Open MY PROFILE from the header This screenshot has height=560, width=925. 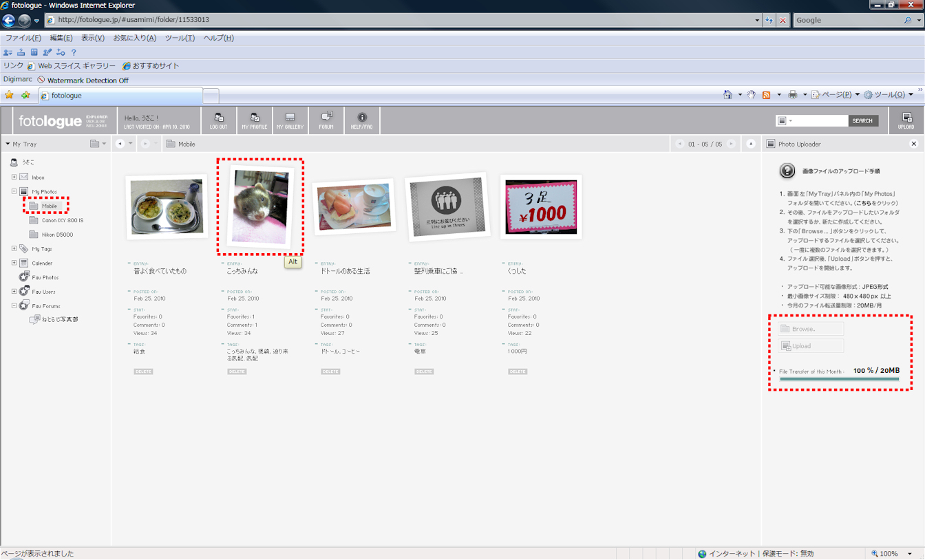pyautogui.click(x=255, y=120)
